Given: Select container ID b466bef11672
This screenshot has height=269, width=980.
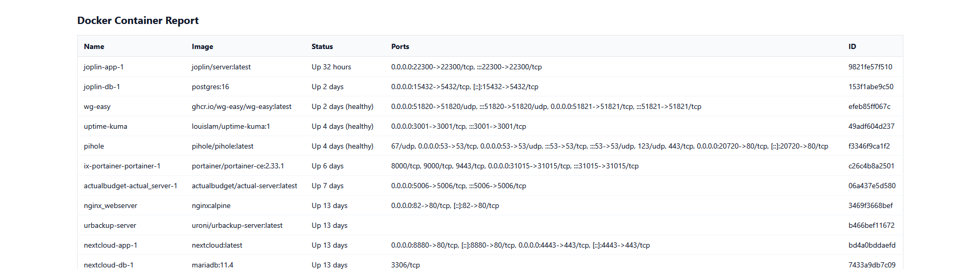Looking at the screenshot, I should (x=872, y=225).
